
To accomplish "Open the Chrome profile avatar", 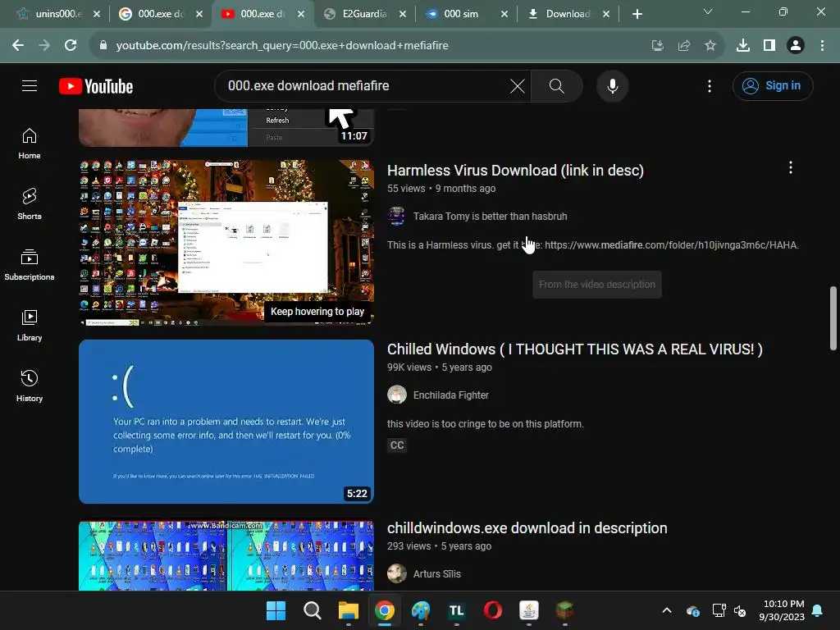I will pyautogui.click(x=796, y=46).
